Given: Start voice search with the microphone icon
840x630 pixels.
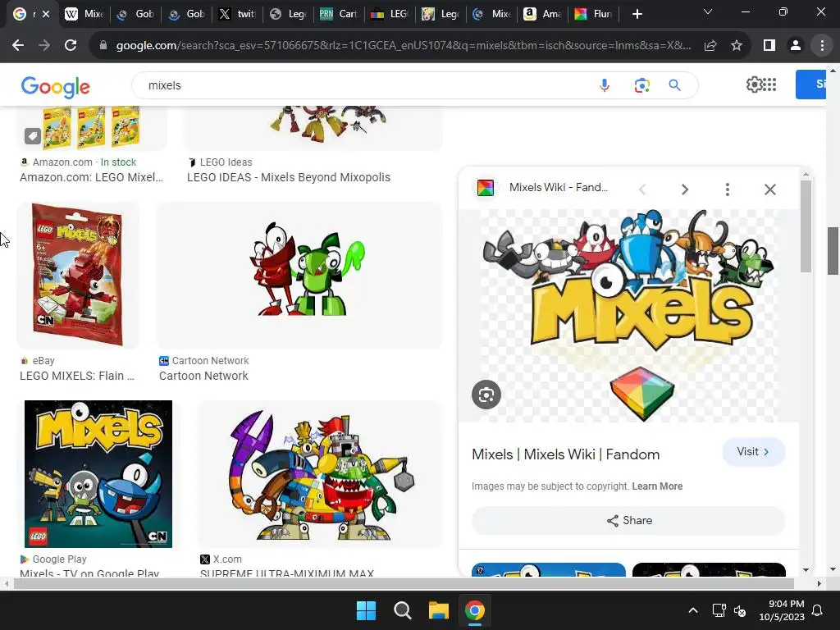Looking at the screenshot, I should [x=605, y=85].
